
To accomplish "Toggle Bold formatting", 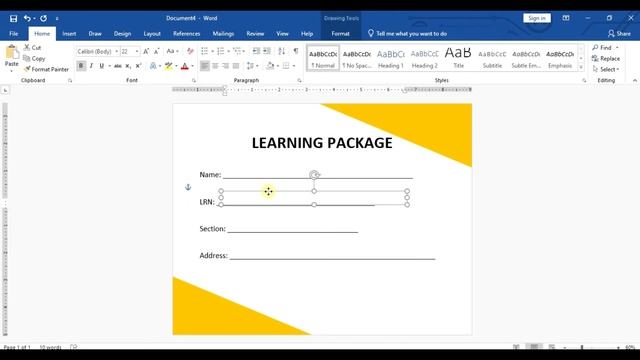I will tap(81, 66).
